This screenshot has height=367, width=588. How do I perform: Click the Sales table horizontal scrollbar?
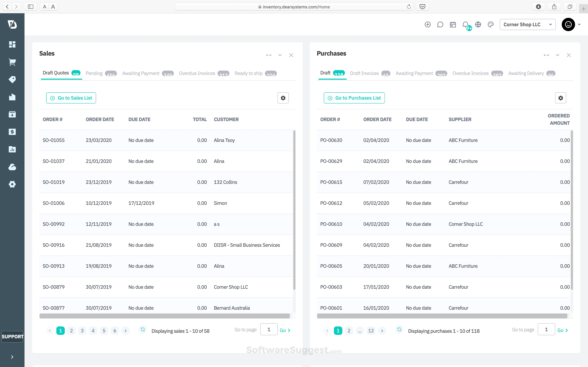[x=164, y=316]
